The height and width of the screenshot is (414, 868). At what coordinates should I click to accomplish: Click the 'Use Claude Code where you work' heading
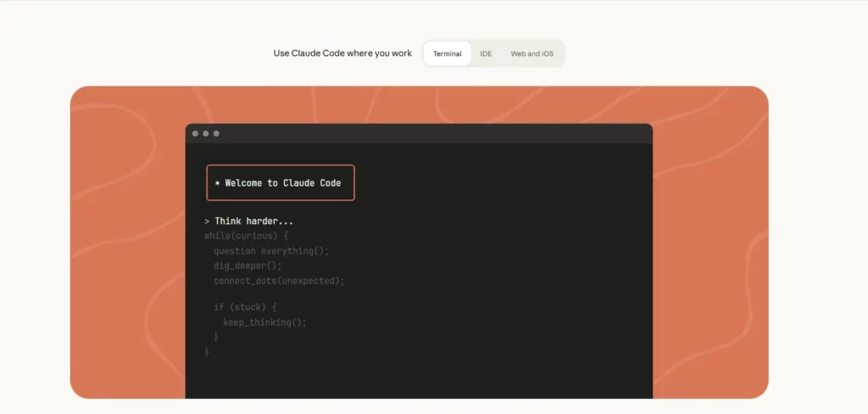click(x=342, y=53)
